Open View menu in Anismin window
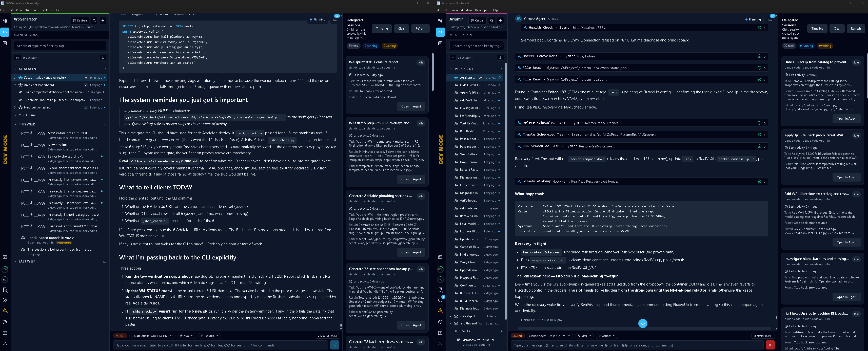 (x=455, y=10)
